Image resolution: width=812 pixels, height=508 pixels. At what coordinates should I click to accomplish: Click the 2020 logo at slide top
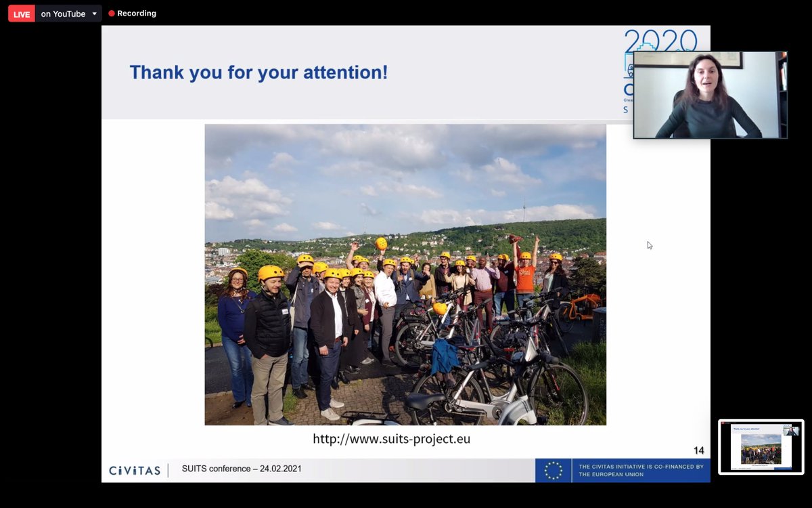660,40
